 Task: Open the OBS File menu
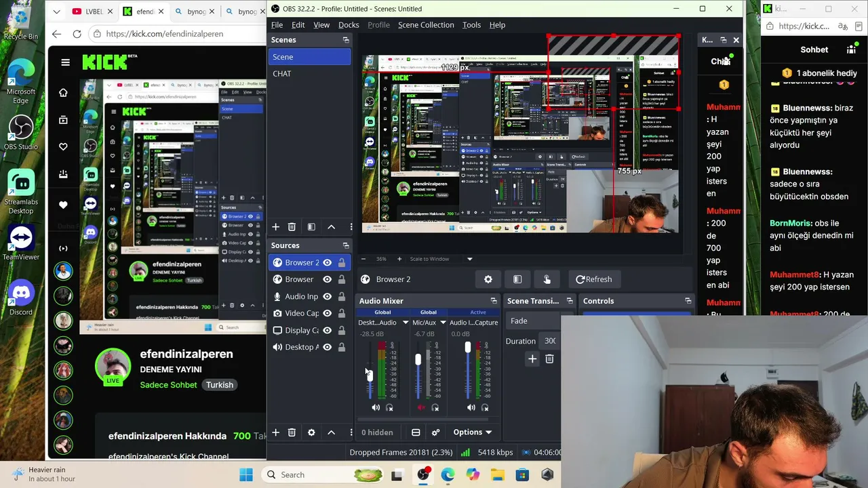[x=277, y=25]
